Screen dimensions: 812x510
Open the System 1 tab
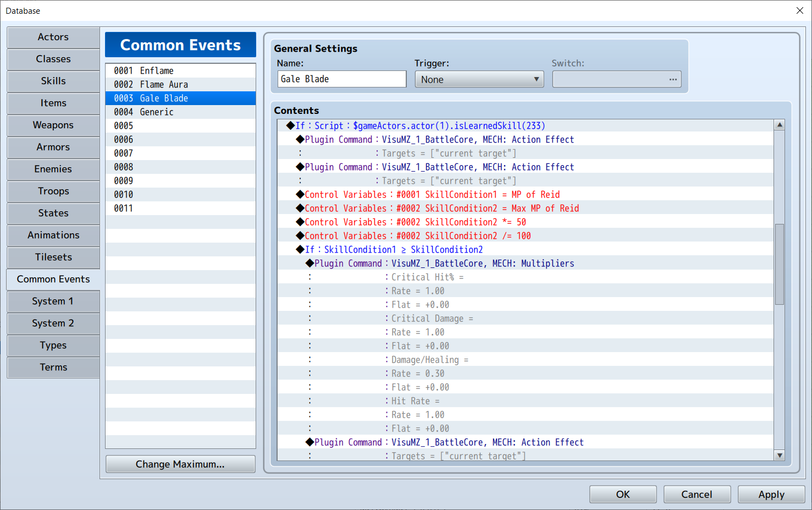click(53, 301)
